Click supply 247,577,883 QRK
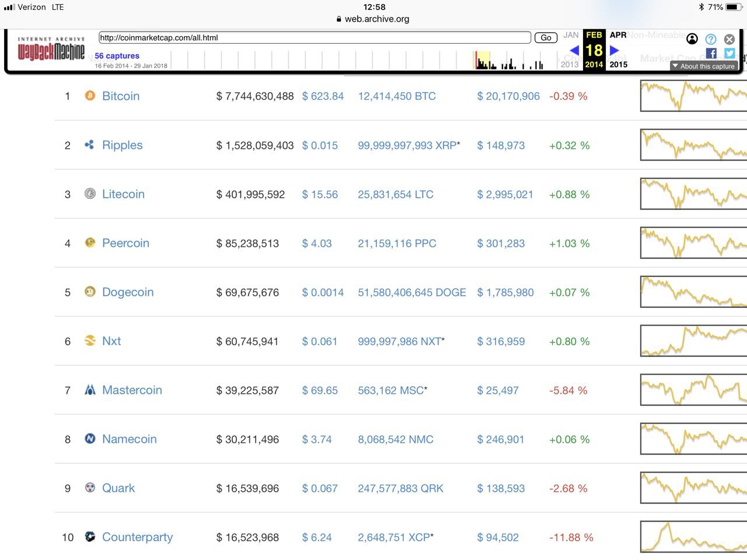747x560 pixels. click(400, 488)
